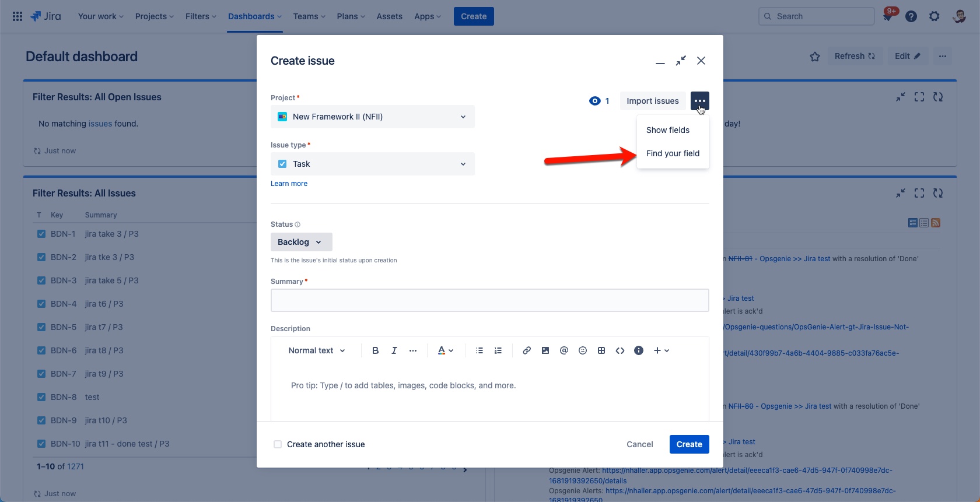Click the BDN-1 task type icon
Viewport: 980px width, 502px height.
coord(41,234)
